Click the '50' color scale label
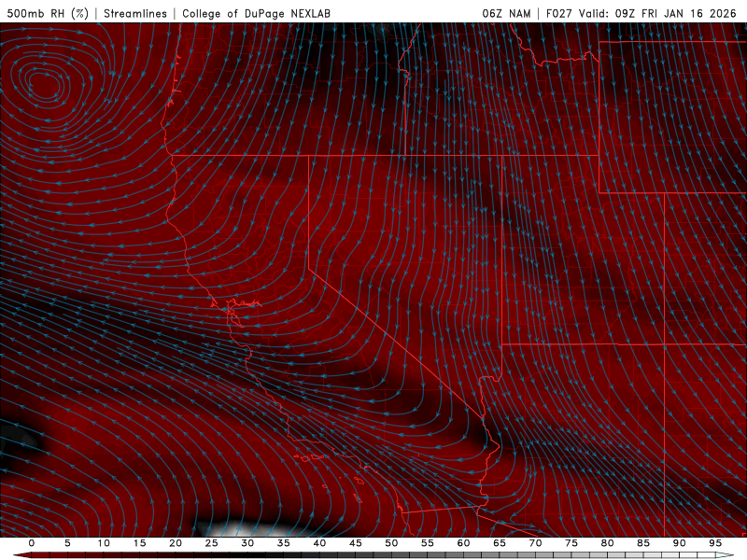Viewport: 747px width, 560px height. tap(391, 543)
